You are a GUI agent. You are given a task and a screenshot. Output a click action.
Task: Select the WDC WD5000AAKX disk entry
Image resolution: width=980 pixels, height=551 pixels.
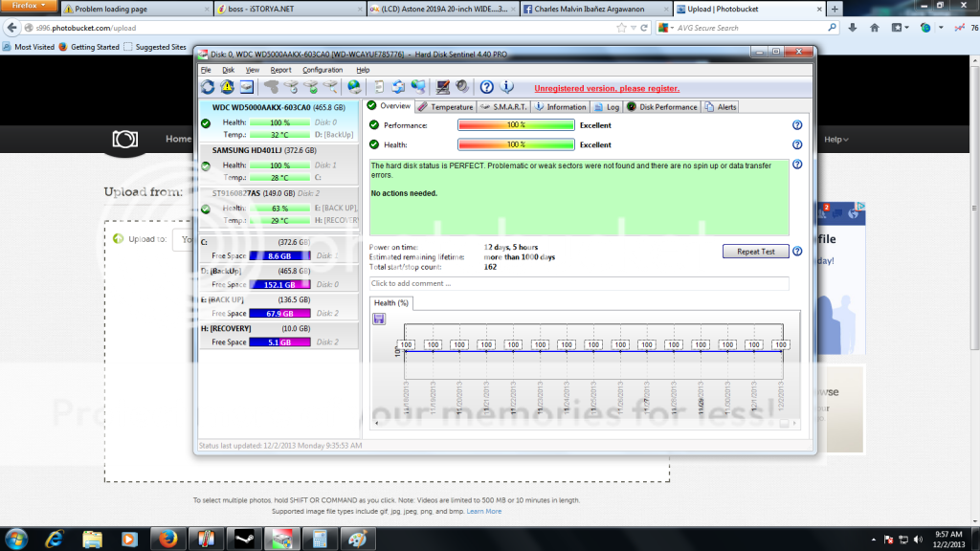278,107
